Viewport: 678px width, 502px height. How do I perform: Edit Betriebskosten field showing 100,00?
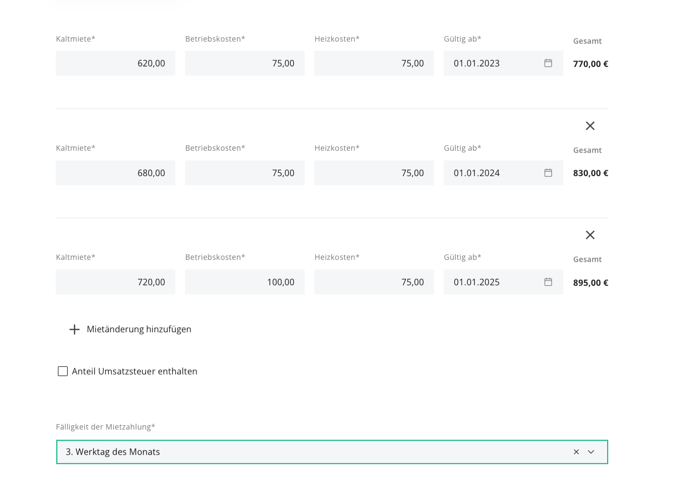point(245,282)
